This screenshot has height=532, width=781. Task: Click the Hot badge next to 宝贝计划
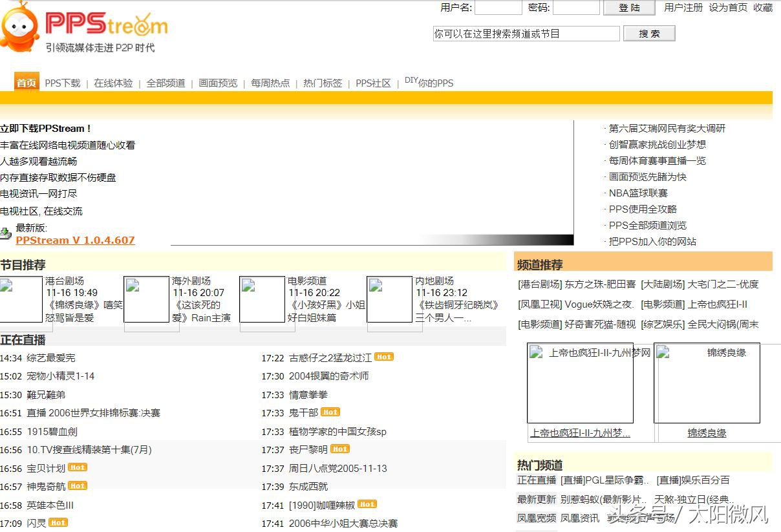[76, 467]
